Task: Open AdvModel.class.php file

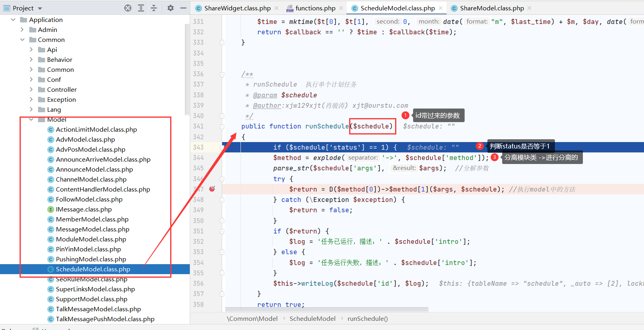Action: pyautogui.click(x=85, y=139)
